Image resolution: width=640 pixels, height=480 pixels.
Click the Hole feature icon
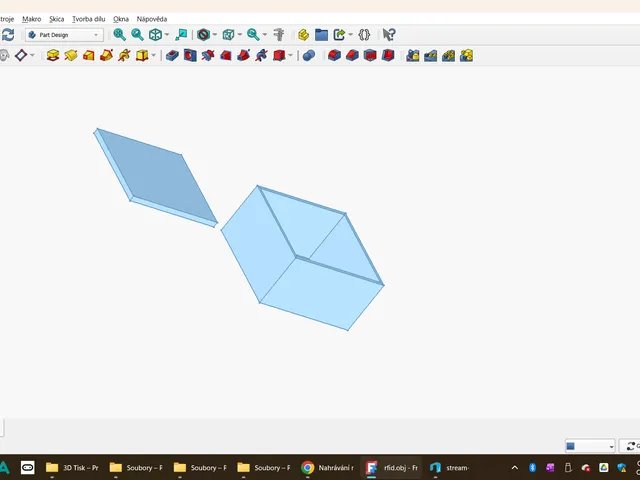pyautogui.click(x=190, y=55)
